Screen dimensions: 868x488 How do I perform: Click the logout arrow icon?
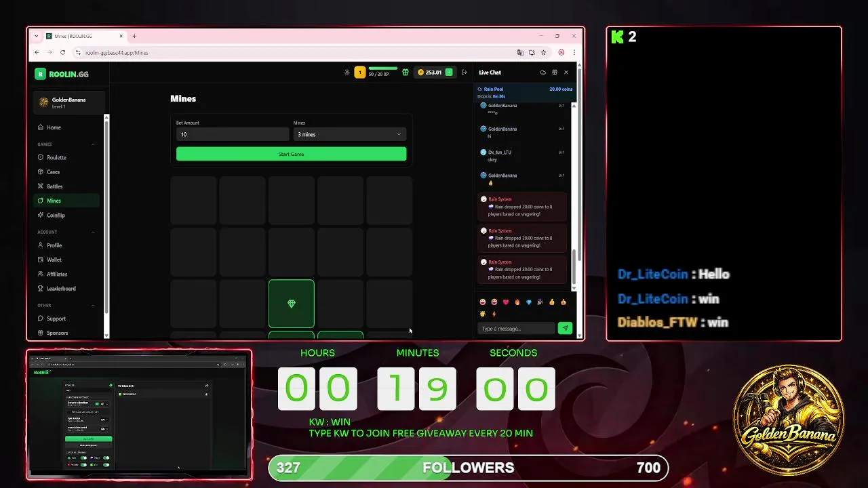[x=465, y=73]
